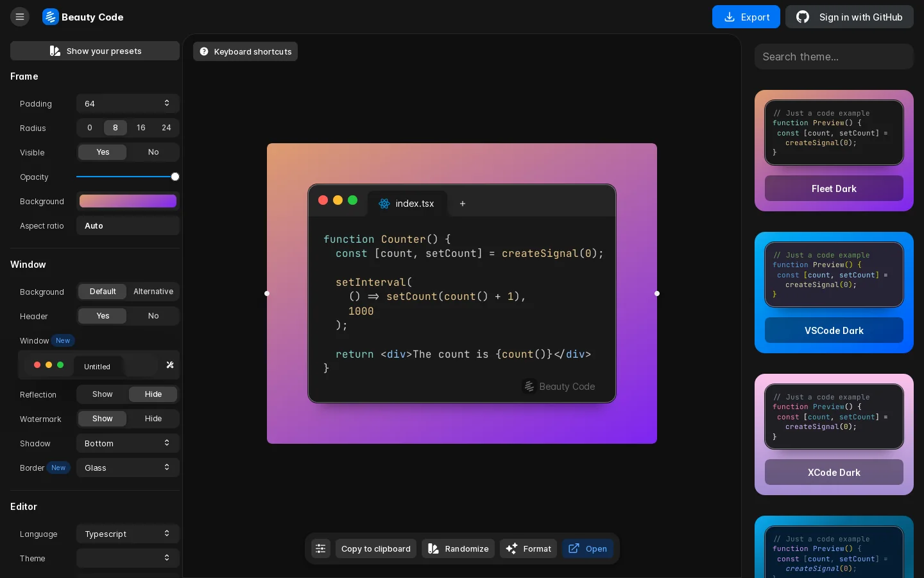Click the Randomize button
The height and width of the screenshot is (578, 924).
click(458, 548)
